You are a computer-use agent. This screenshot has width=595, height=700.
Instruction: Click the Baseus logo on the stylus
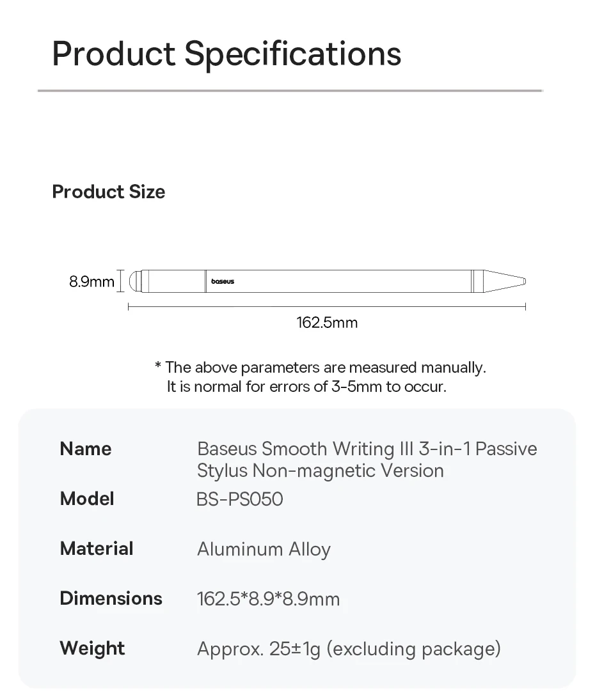coord(223,281)
